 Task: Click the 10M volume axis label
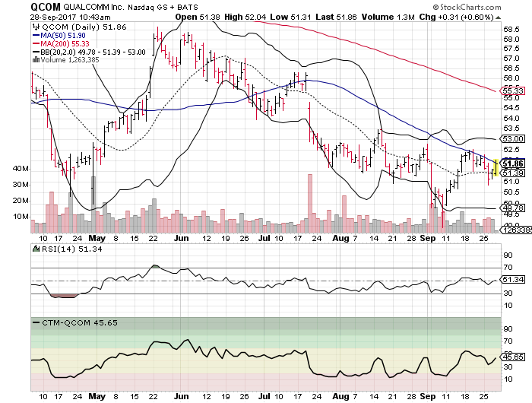click(21, 217)
